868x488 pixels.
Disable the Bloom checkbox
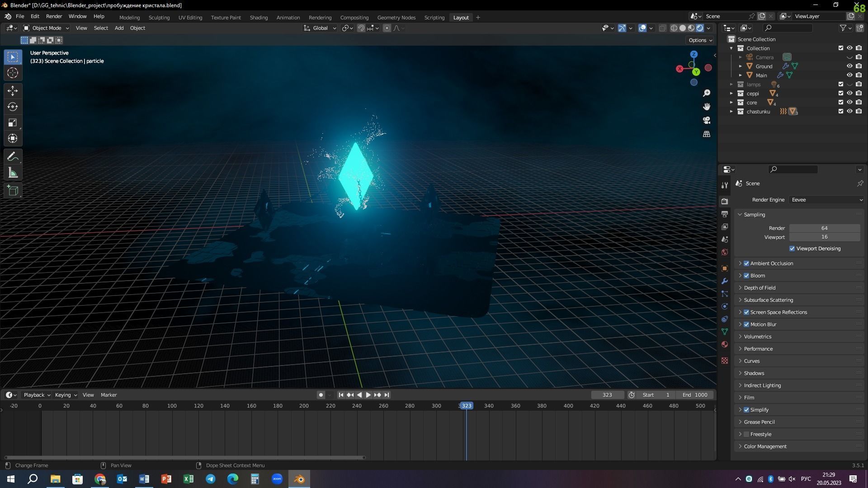coord(746,276)
